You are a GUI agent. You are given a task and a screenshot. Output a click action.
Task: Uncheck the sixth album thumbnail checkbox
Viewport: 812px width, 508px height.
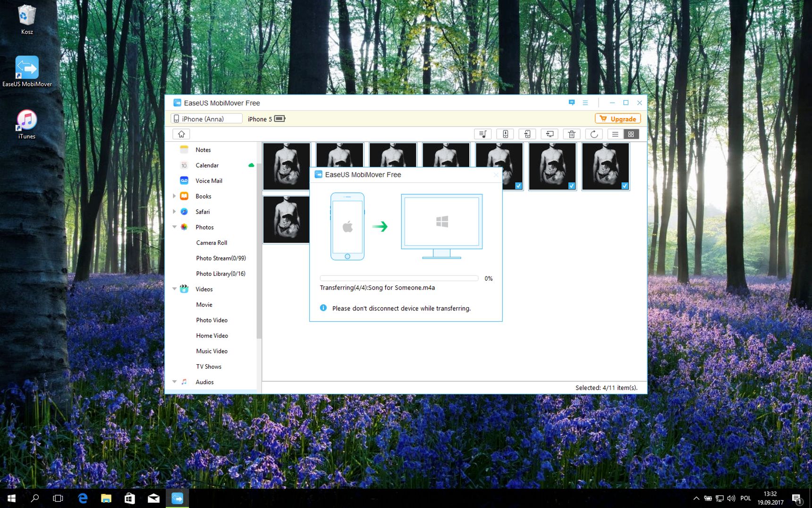click(572, 186)
